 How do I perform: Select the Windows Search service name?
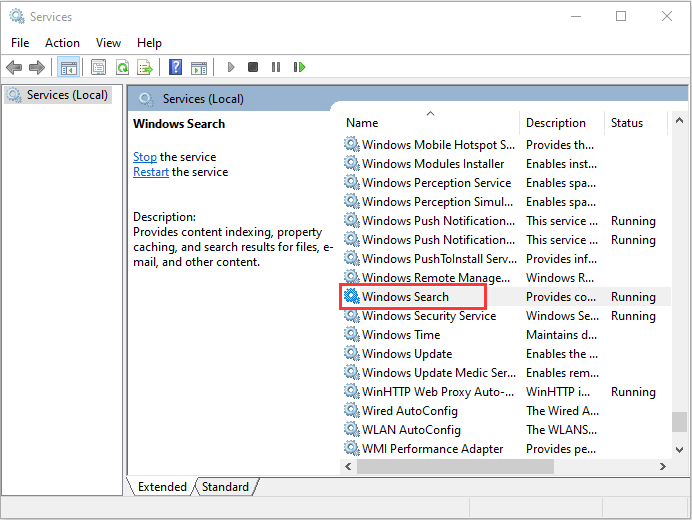405,297
